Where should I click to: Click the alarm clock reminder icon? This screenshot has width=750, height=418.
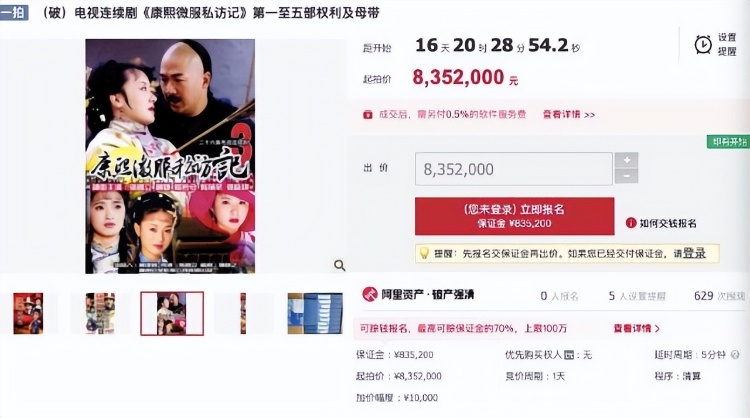(703, 44)
